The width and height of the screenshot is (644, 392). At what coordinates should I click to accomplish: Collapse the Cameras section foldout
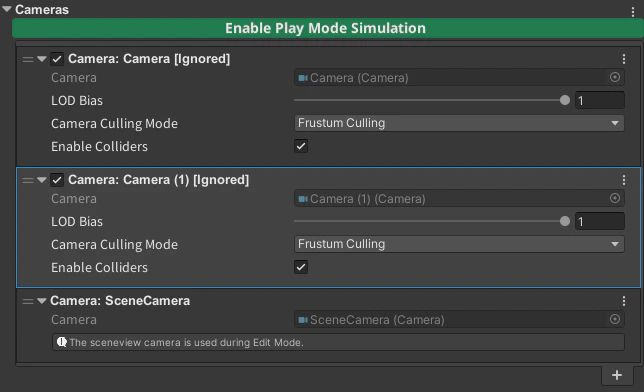pyautogui.click(x=7, y=9)
